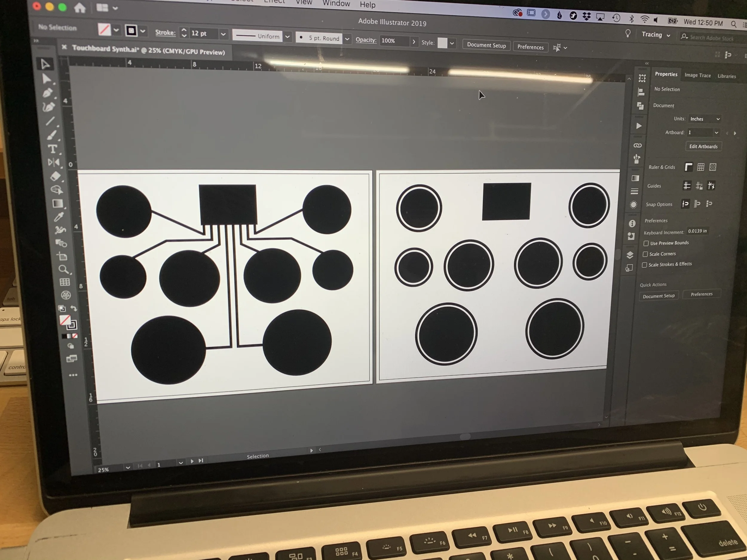Enable Use Preview Bounds checkbox
The width and height of the screenshot is (747, 560).
[x=646, y=243]
